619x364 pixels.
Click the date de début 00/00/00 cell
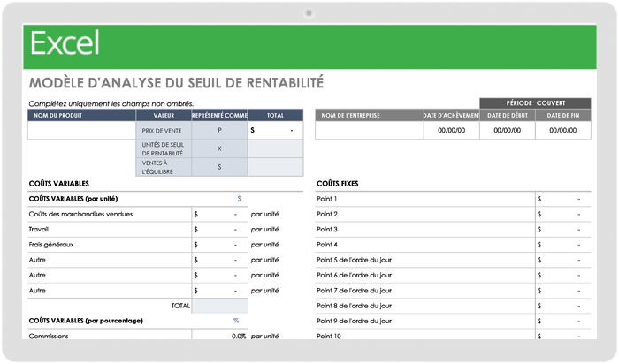click(508, 131)
